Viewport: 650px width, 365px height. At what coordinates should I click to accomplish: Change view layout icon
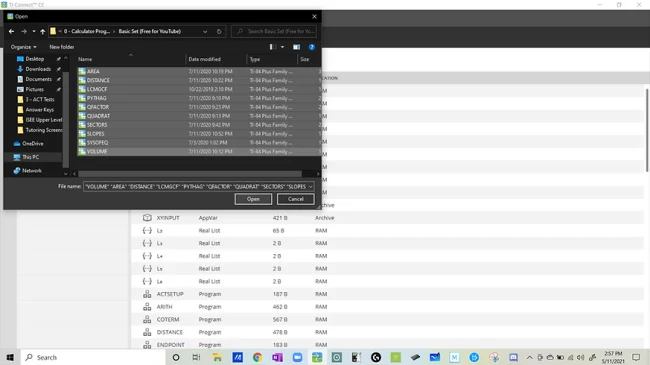(273, 47)
